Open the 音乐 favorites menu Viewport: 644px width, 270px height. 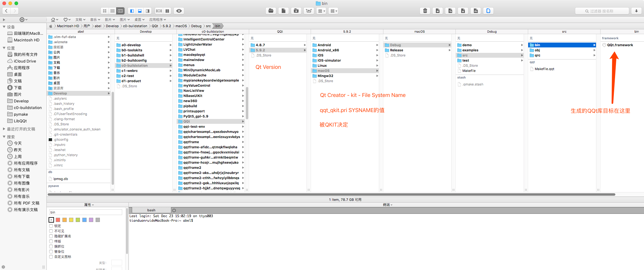point(95,20)
